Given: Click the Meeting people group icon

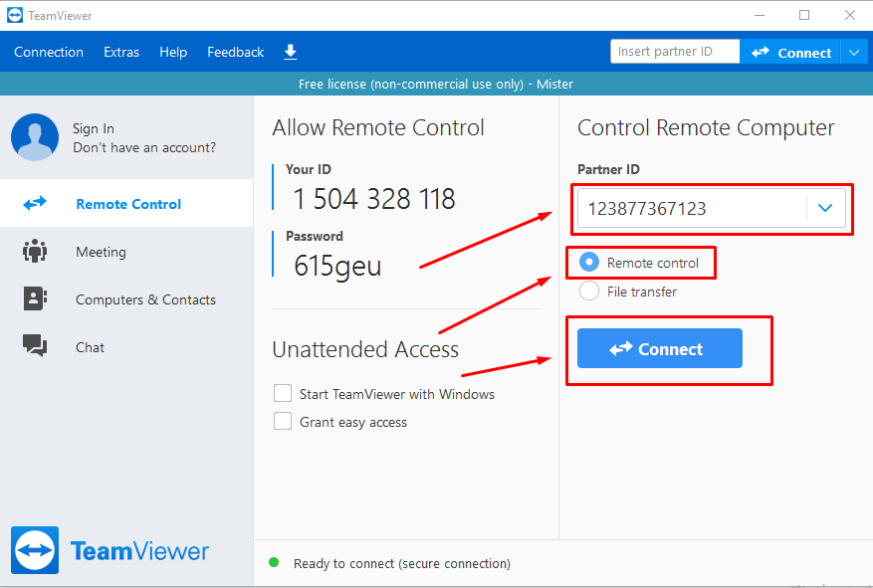Looking at the screenshot, I should tap(35, 251).
